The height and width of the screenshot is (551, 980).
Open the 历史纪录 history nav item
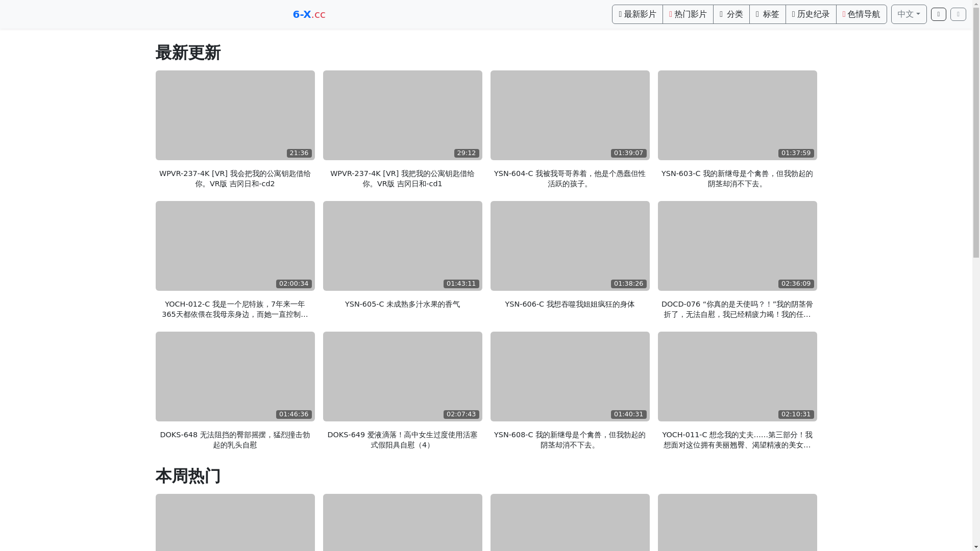pos(811,14)
